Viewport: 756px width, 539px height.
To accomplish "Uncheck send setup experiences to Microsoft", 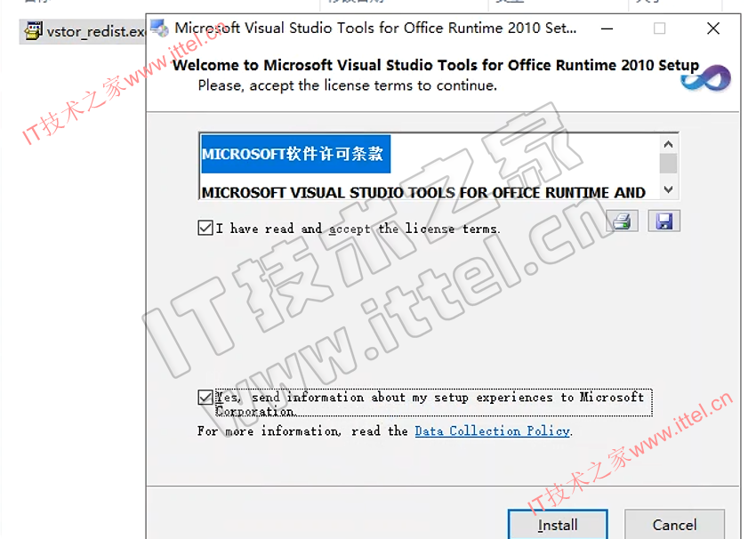I will (x=205, y=398).
